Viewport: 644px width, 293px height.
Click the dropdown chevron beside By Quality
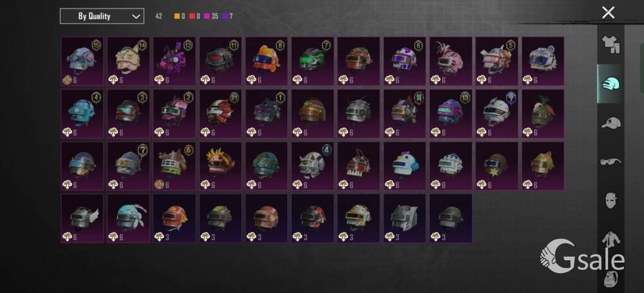[136, 17]
